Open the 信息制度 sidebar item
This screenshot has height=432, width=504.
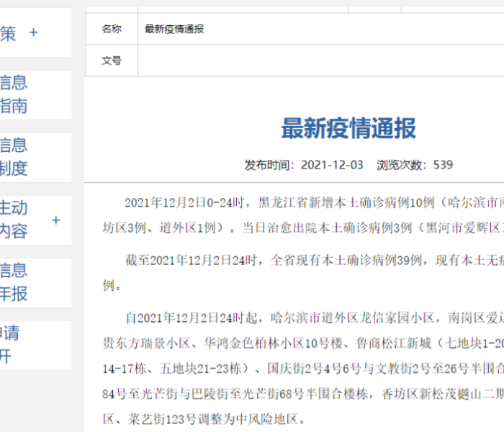coord(14,157)
